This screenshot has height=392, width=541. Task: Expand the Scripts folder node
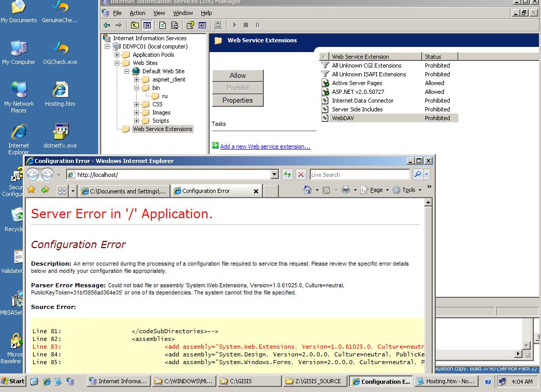click(x=137, y=121)
